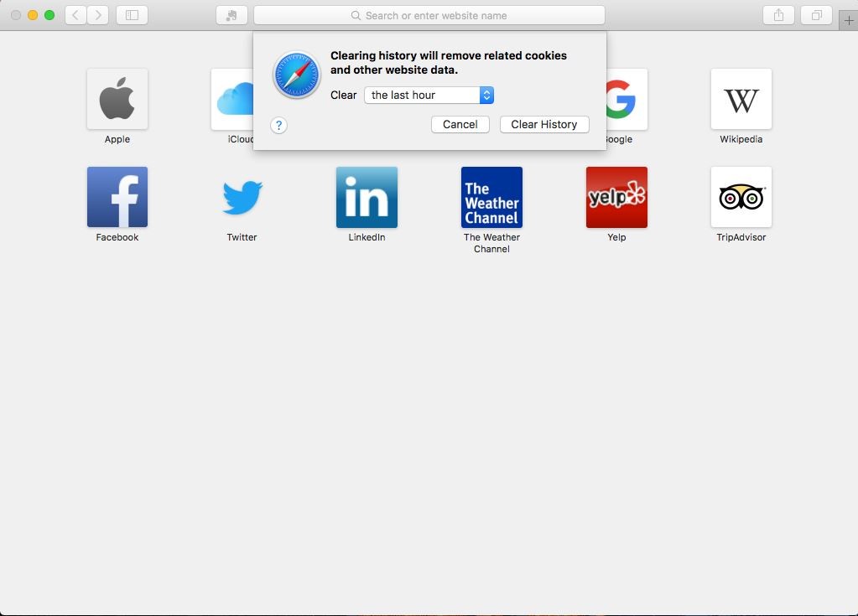Image resolution: width=858 pixels, height=616 pixels.
Task: Open the Facebook favorite tile
Action: pyautogui.click(x=117, y=197)
